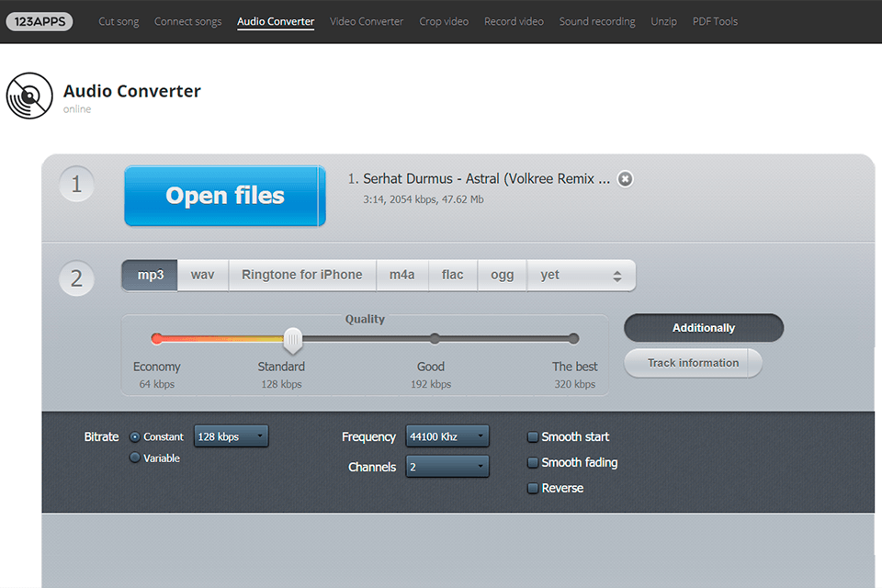Select the mp3 output format

149,274
